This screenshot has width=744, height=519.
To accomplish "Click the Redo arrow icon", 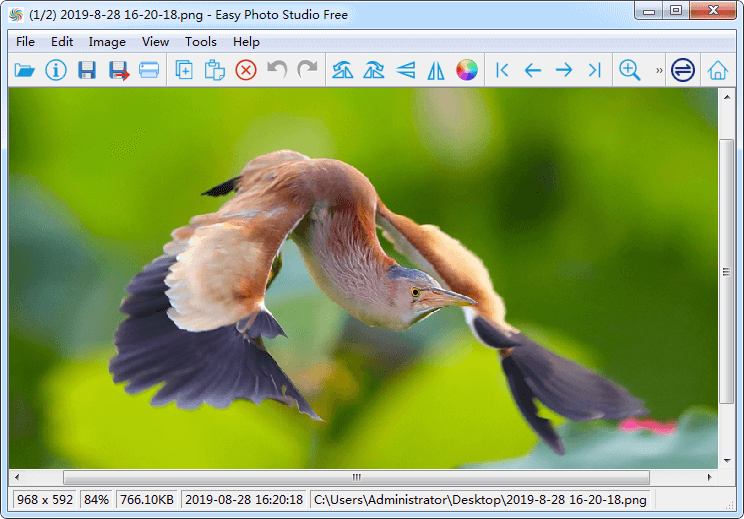I will (307, 70).
